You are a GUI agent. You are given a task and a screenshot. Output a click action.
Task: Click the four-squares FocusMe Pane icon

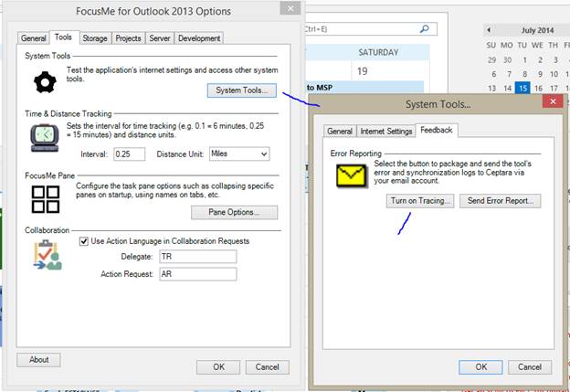(x=46, y=199)
